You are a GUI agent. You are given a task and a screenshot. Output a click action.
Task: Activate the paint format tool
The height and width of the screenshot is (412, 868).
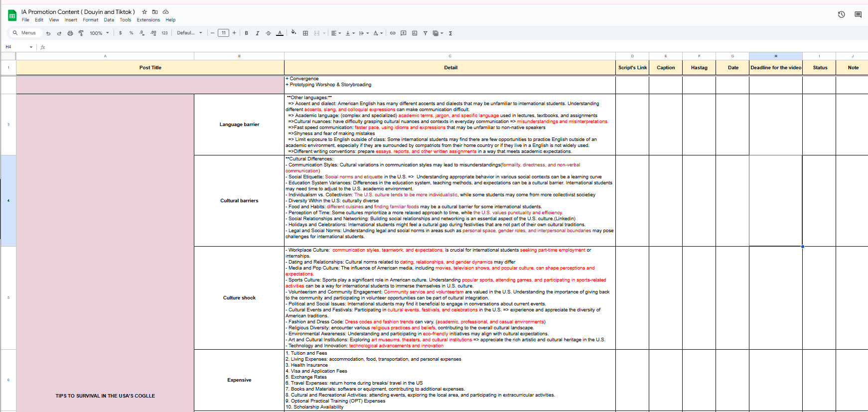tap(81, 33)
